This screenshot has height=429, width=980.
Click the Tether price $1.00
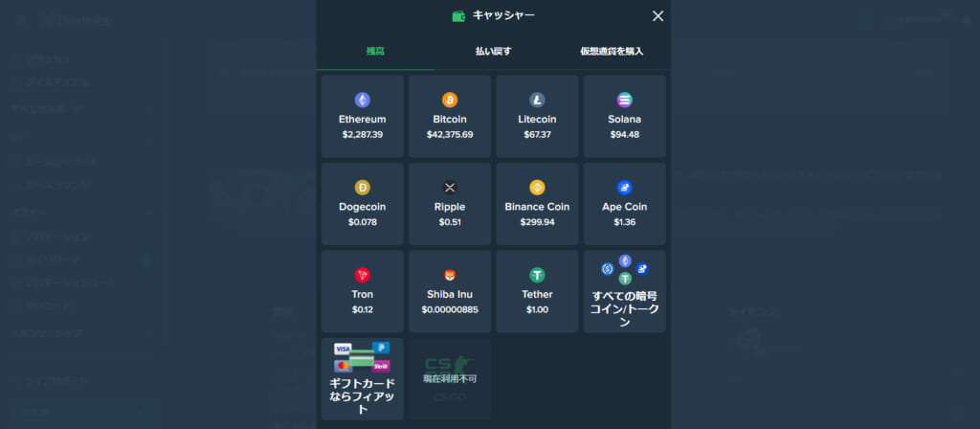coord(538,309)
